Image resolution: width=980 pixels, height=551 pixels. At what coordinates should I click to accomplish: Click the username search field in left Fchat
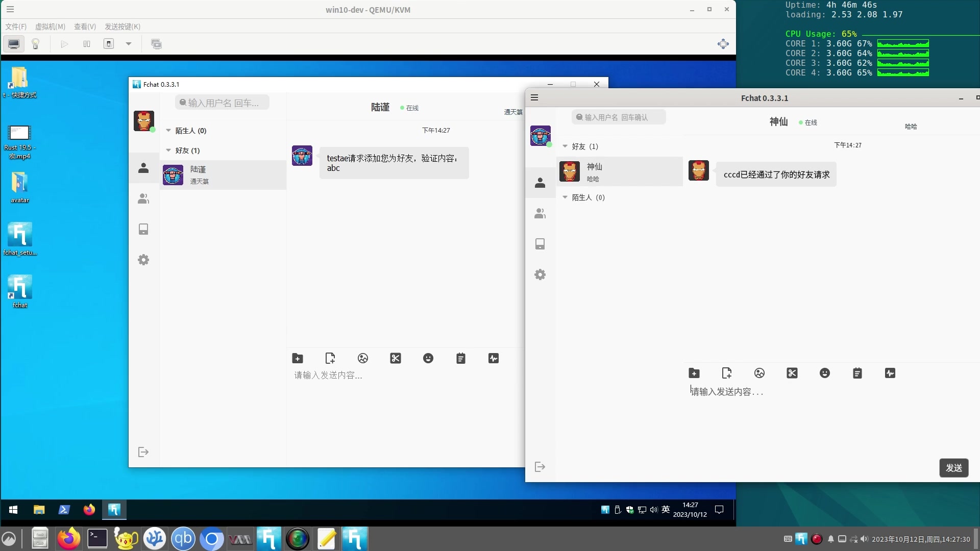click(223, 103)
